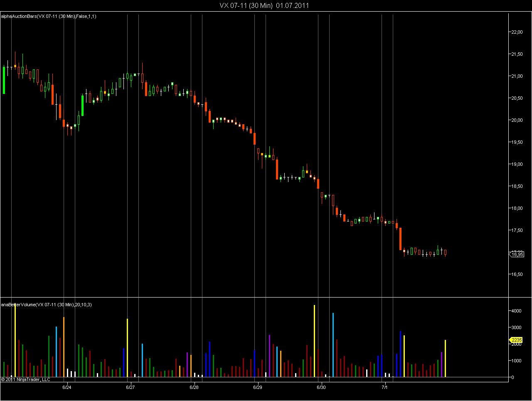Click the 16,50 price axis label
The image size is (532, 401).
[518, 274]
